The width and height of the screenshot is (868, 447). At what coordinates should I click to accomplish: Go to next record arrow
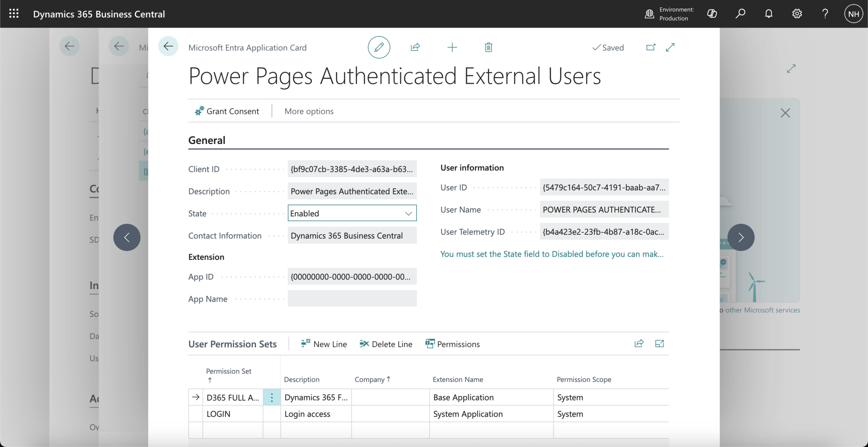(740, 237)
